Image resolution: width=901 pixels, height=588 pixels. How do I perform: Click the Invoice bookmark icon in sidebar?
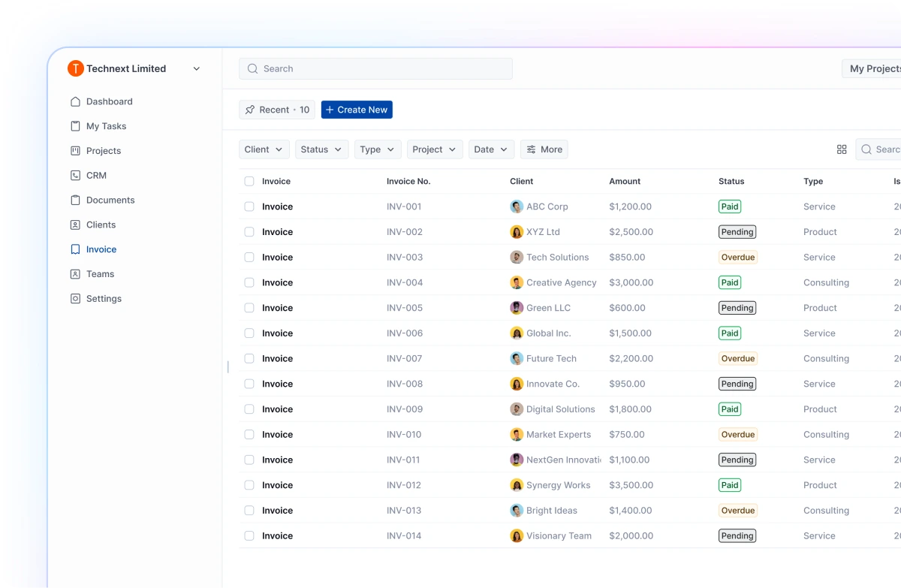(75, 249)
